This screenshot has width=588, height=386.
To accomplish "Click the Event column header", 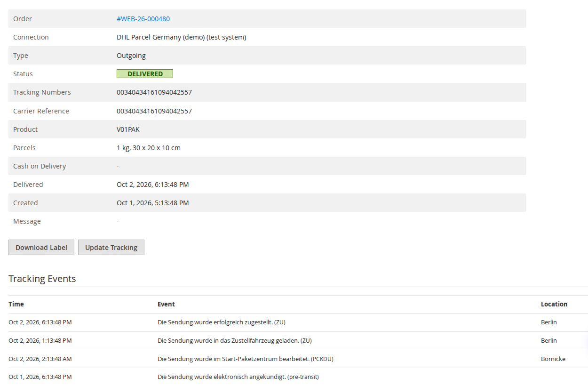I will click(x=166, y=304).
